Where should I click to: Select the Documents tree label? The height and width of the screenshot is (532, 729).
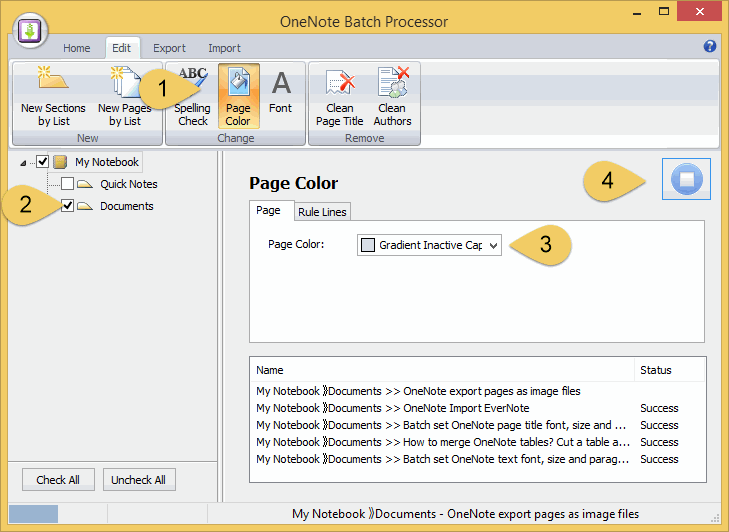pyautogui.click(x=126, y=206)
